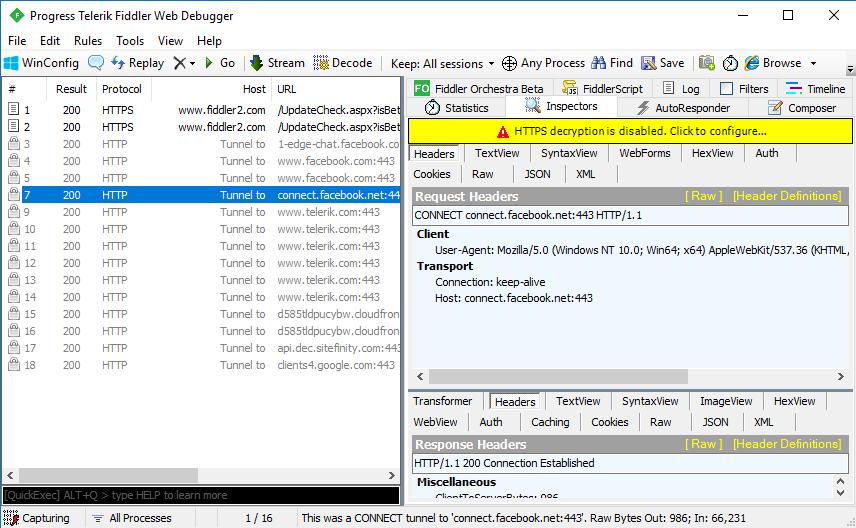The image size is (856, 528).
Task: Click the session list scroll right arrow
Action: pyautogui.click(x=391, y=475)
